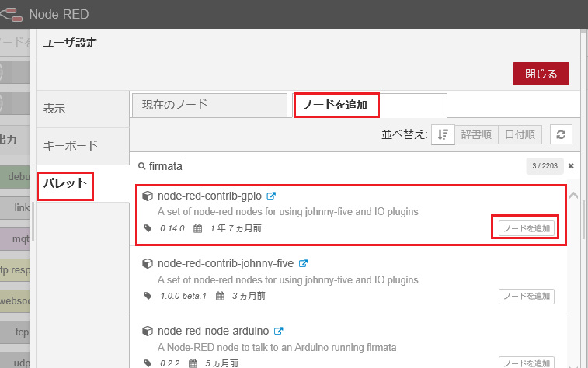Install node-red-contrib-gpio with ノードを追加 button

tap(526, 228)
